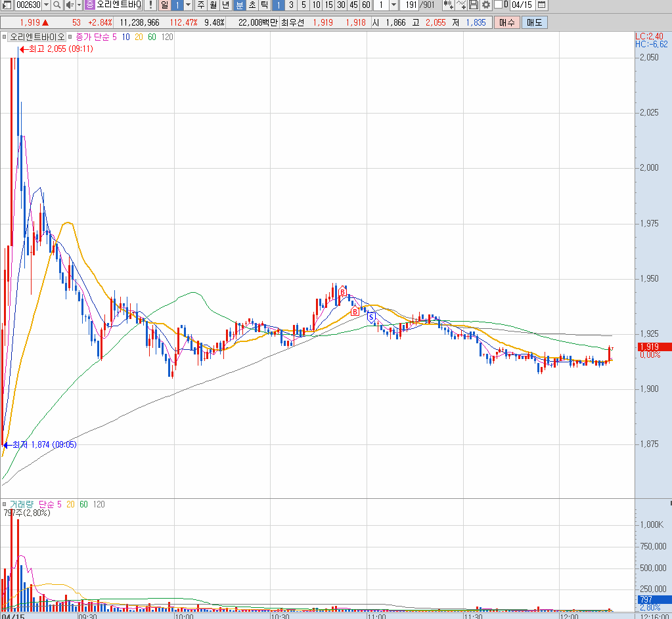Open the calendar date picker icon
The width and height of the screenshot is (672, 619).
tap(541, 5)
